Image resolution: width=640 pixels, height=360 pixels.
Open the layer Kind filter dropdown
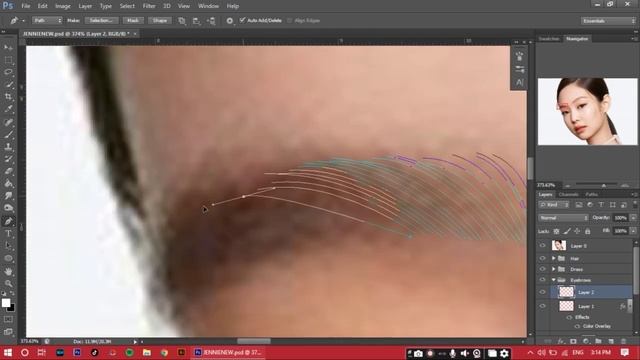coord(554,205)
